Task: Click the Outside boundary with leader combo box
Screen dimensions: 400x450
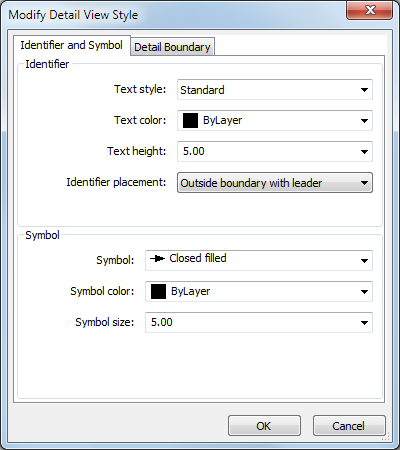Action: point(275,182)
